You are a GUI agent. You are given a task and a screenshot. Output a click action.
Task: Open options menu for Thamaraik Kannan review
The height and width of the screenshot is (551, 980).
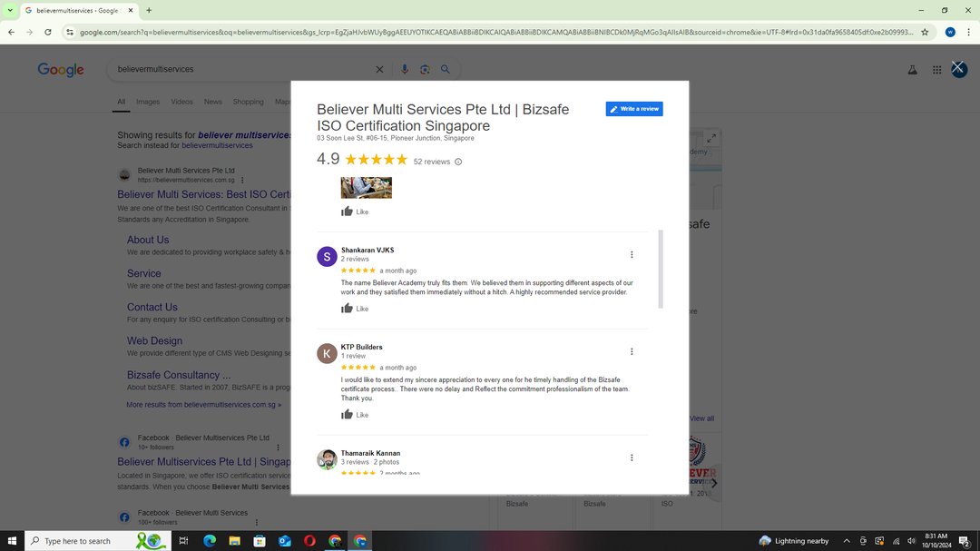pos(632,458)
